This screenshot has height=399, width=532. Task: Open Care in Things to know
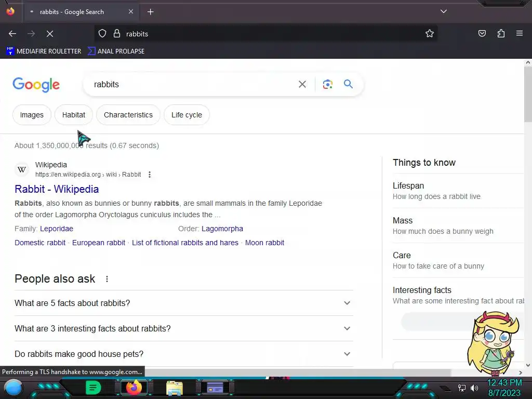tap(458, 260)
